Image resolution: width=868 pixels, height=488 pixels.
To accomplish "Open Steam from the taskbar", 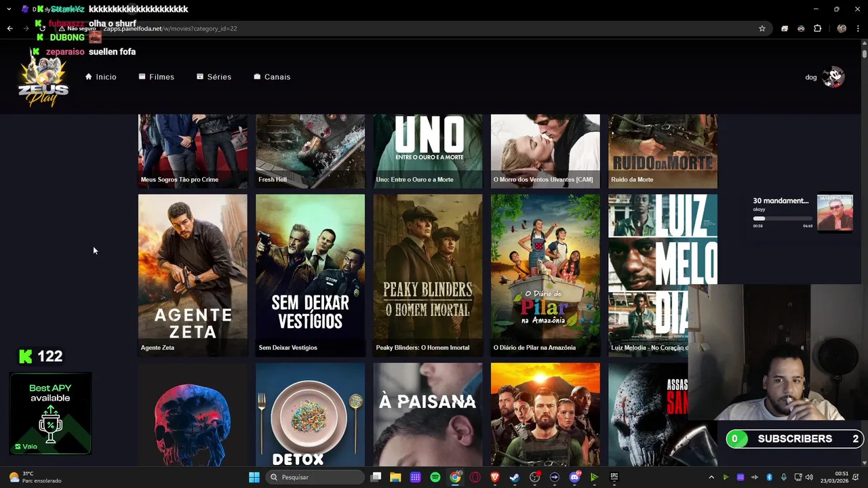I will (x=515, y=477).
